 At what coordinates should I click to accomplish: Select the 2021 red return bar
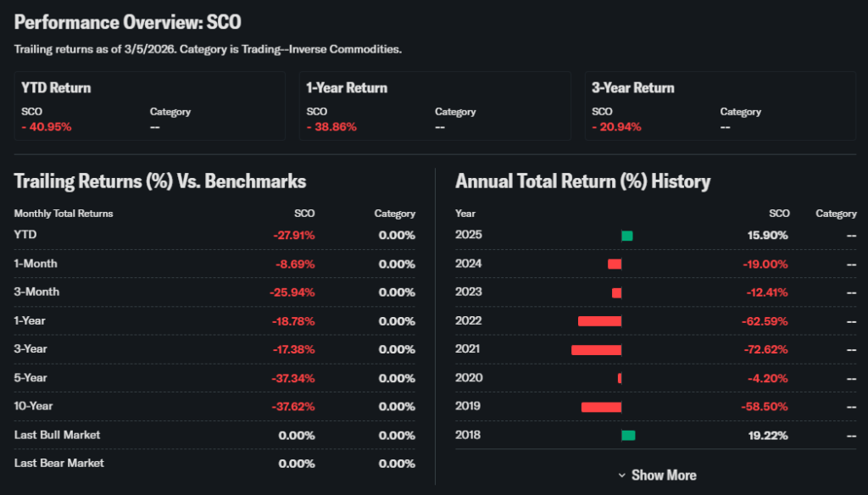tap(596, 350)
